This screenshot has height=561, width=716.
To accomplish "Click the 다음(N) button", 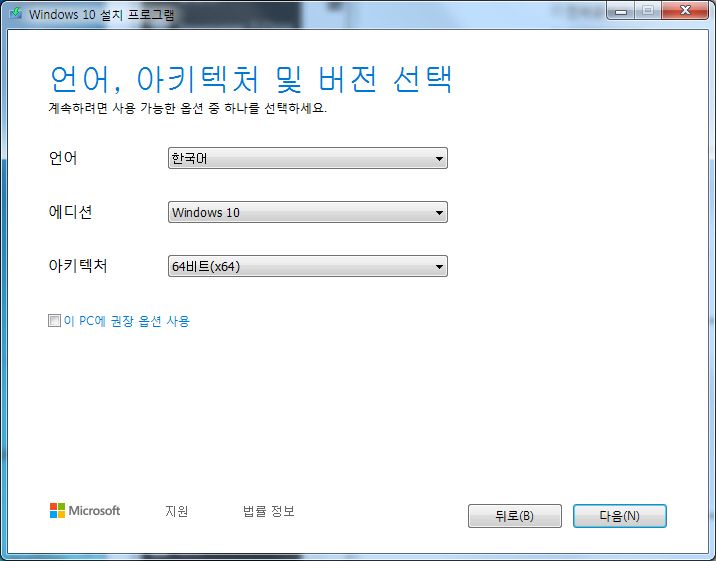I will [x=620, y=516].
